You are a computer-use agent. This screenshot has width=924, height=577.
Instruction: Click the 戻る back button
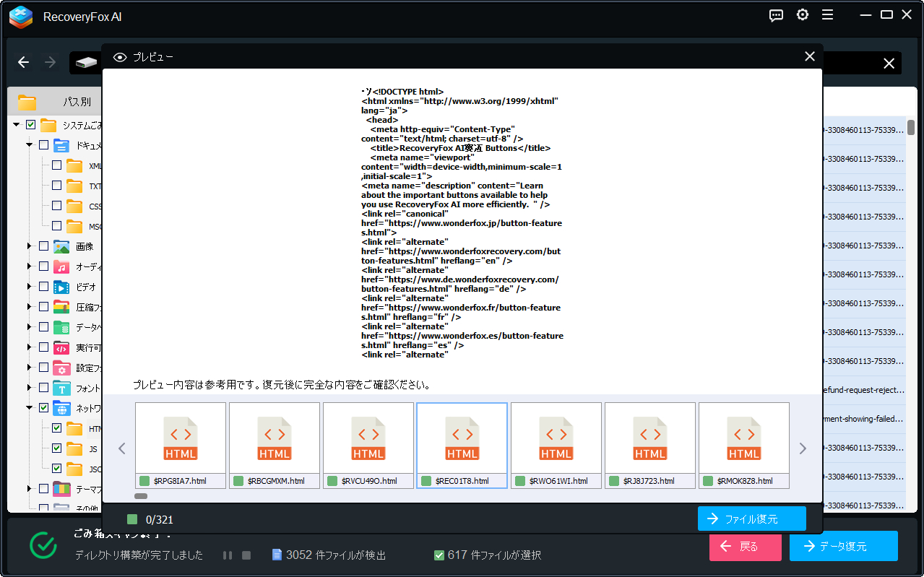click(746, 546)
